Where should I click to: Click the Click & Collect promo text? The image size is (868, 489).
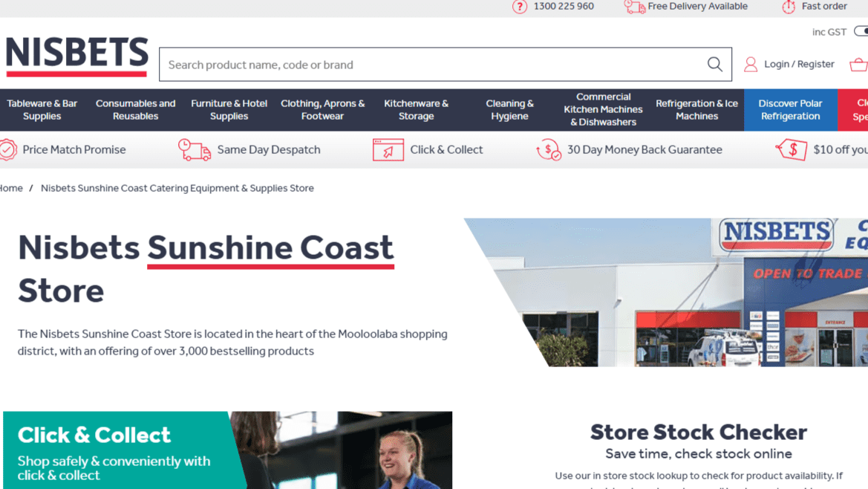click(446, 149)
